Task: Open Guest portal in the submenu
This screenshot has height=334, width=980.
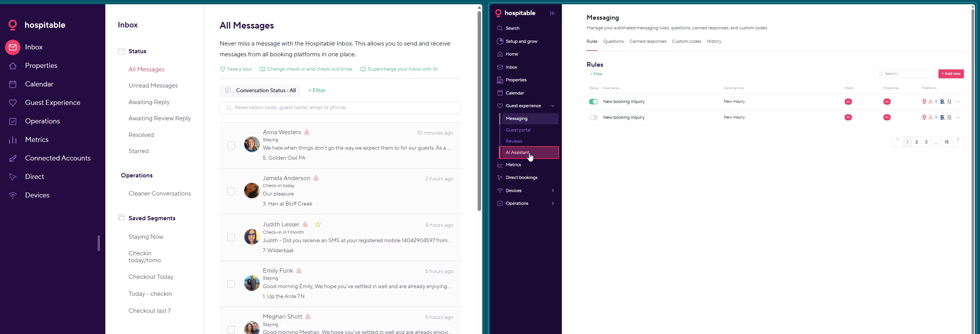Action: coord(518,130)
